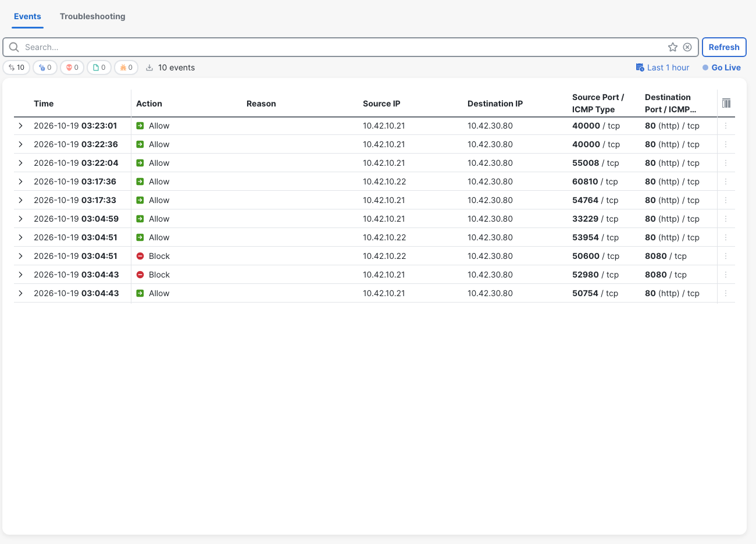
Task: Click the Refresh button
Action: [x=724, y=47]
